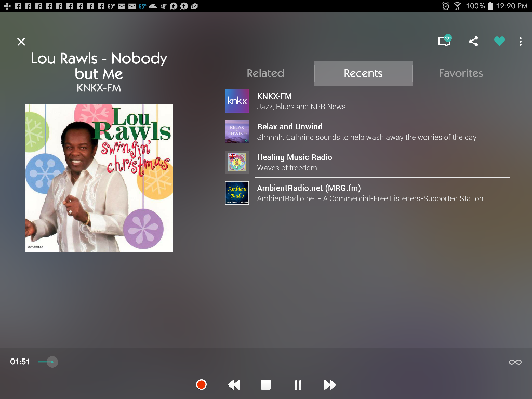532x399 pixels.
Task: Share the current station
Action: tap(473, 41)
